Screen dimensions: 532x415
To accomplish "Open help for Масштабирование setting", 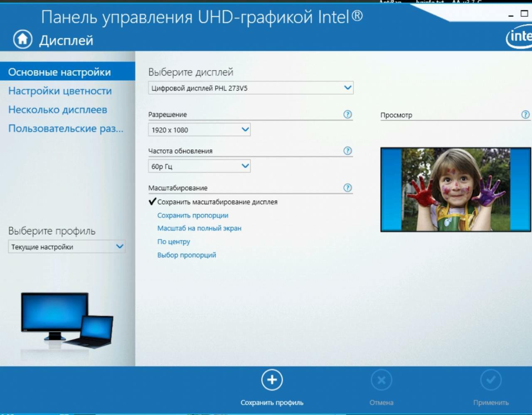I will coord(347,188).
